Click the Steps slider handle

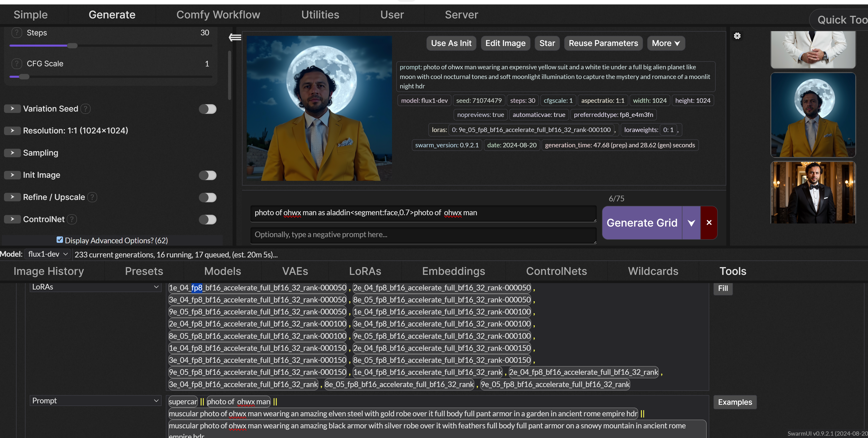click(72, 45)
